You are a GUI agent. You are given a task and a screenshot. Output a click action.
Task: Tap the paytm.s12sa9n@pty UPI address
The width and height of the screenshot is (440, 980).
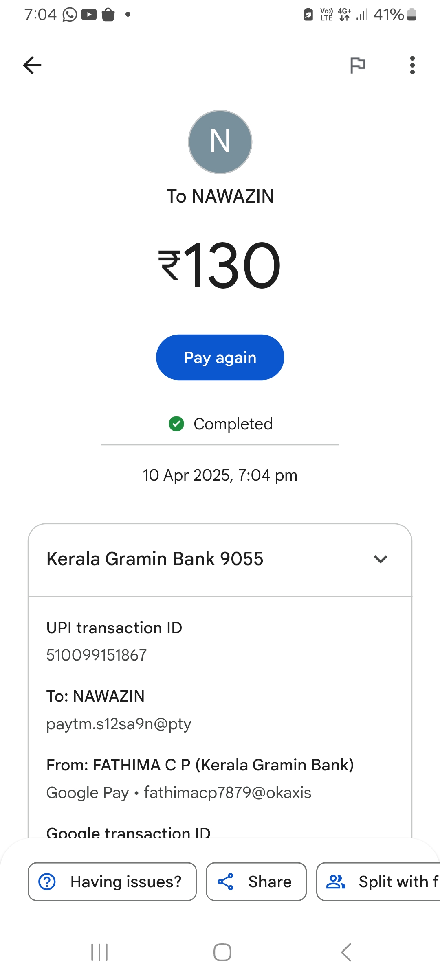point(119,724)
